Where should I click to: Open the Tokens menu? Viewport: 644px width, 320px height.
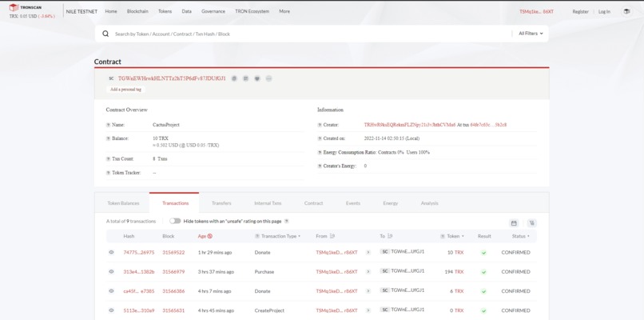[165, 11]
